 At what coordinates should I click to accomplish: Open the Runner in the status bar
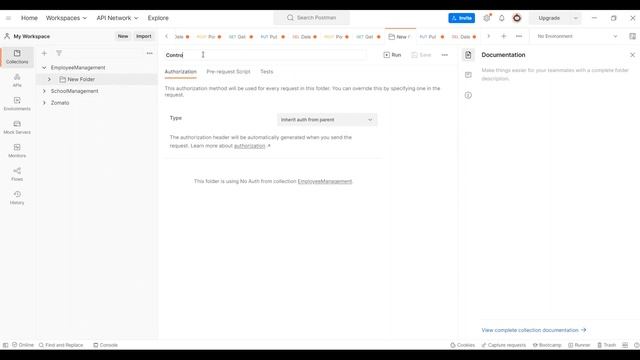point(579,345)
